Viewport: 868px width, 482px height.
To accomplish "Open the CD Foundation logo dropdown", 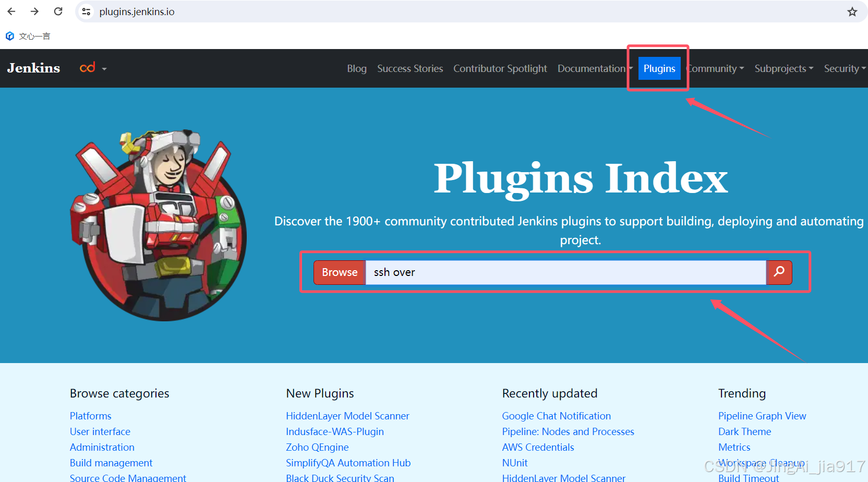I will pos(93,68).
